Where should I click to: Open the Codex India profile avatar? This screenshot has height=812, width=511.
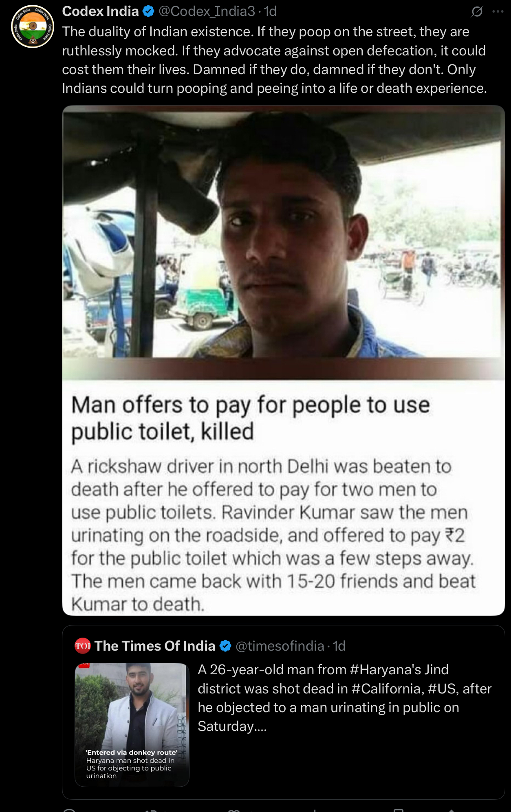coord(33,26)
